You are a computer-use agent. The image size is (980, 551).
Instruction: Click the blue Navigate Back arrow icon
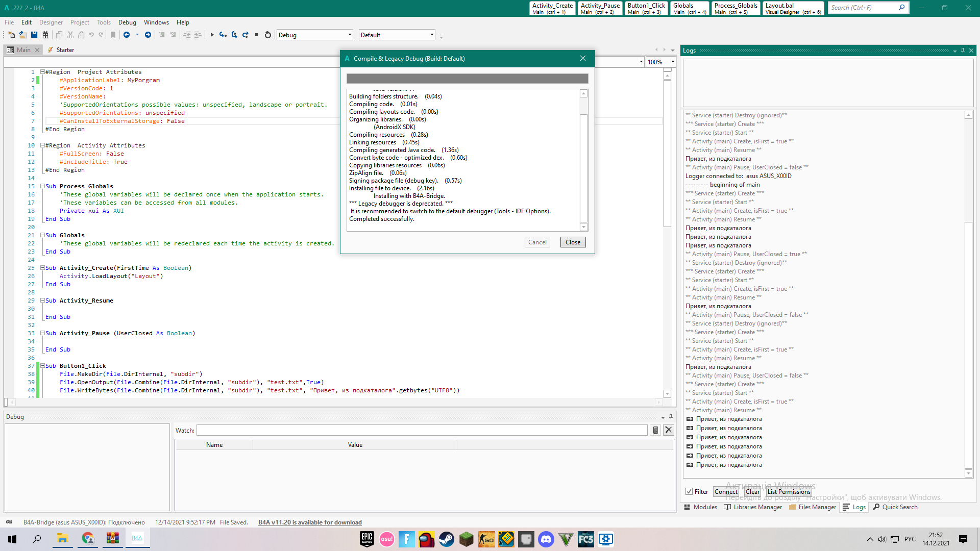pos(126,35)
